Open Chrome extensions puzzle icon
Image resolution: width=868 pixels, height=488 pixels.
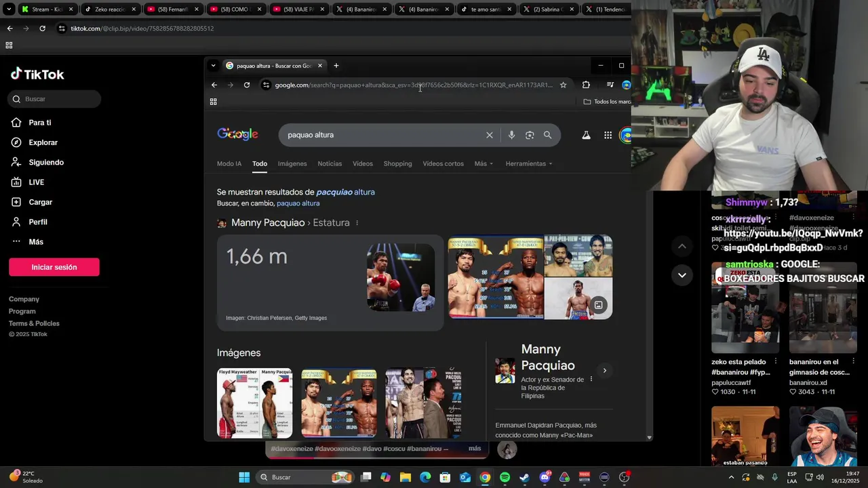(586, 85)
